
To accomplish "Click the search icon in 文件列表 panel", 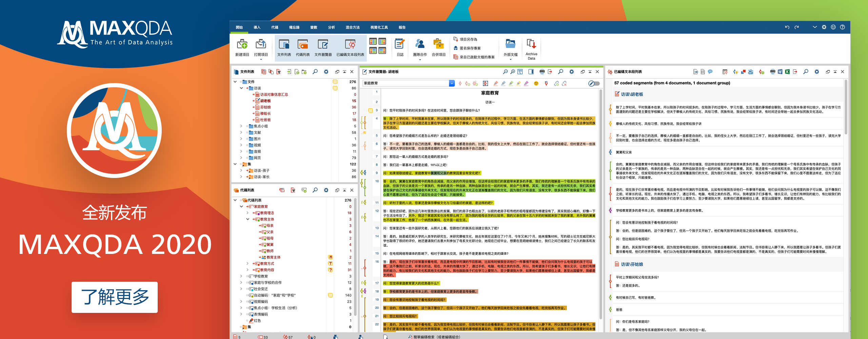I will click(x=315, y=72).
